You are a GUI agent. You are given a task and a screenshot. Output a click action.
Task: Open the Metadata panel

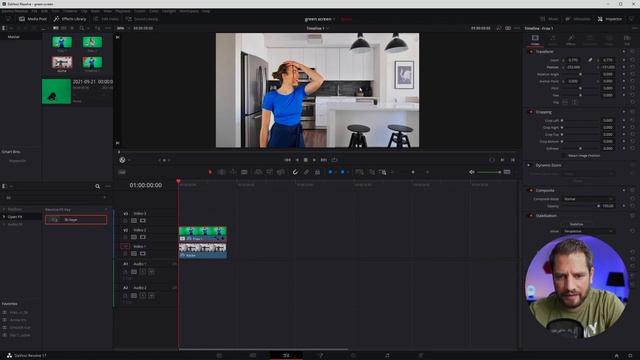point(578,19)
